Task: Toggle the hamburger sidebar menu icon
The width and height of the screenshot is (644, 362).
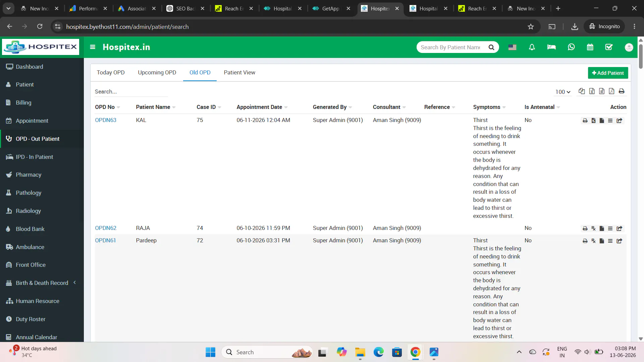Action: pyautogui.click(x=93, y=47)
